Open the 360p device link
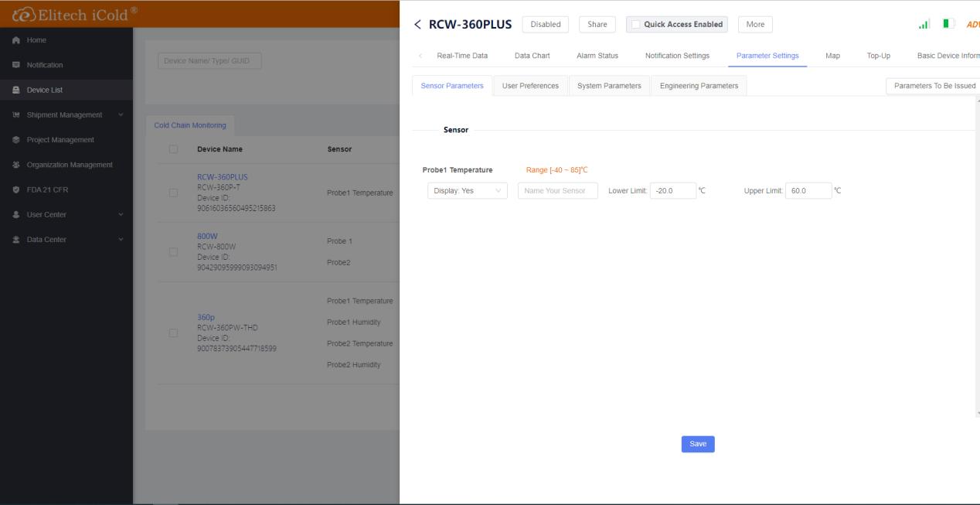This screenshot has width=980, height=505. [x=206, y=317]
